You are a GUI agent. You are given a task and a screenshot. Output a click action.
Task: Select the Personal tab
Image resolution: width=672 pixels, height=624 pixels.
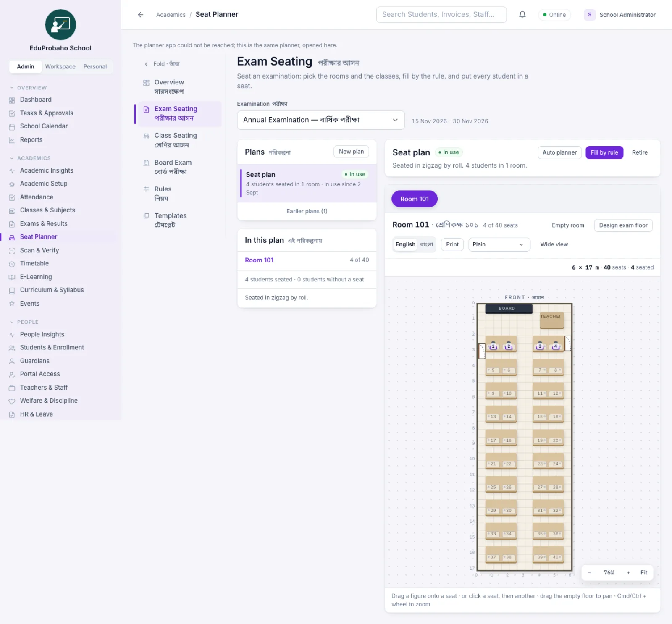tap(95, 66)
